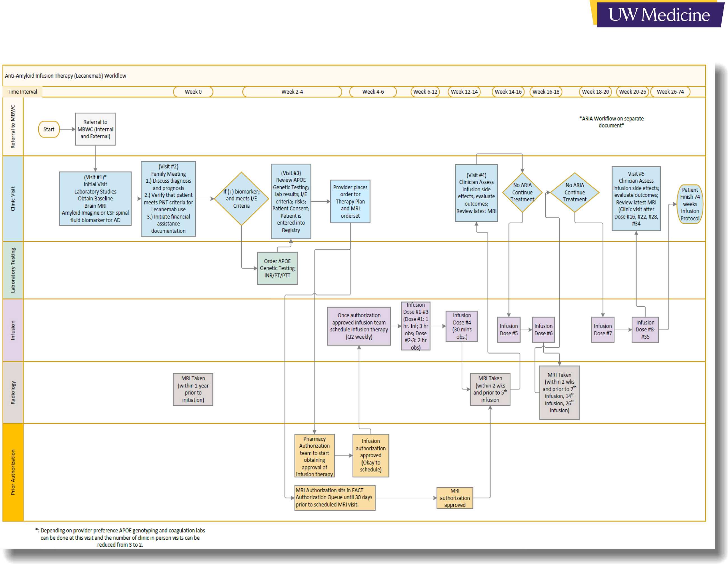Select Once authorization approved infusion box
This screenshot has width=728, height=564.
pyautogui.click(x=359, y=326)
